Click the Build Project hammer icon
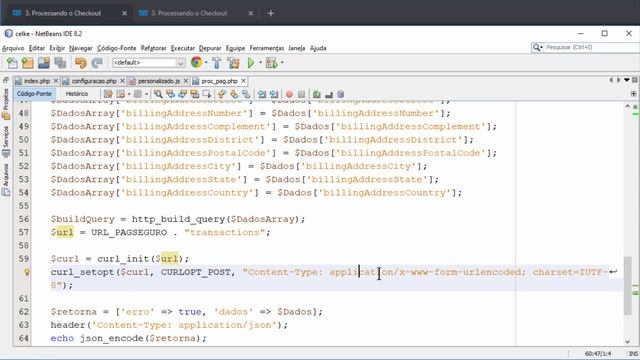The image size is (640, 360). pos(216,63)
